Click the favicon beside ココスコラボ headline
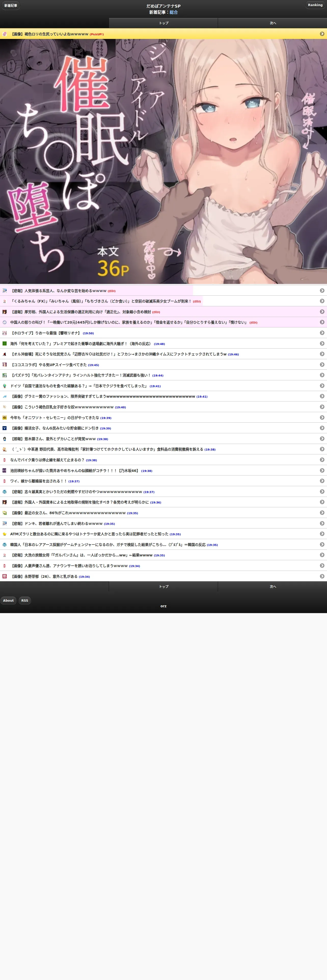327x980 pixels. pos(5,365)
